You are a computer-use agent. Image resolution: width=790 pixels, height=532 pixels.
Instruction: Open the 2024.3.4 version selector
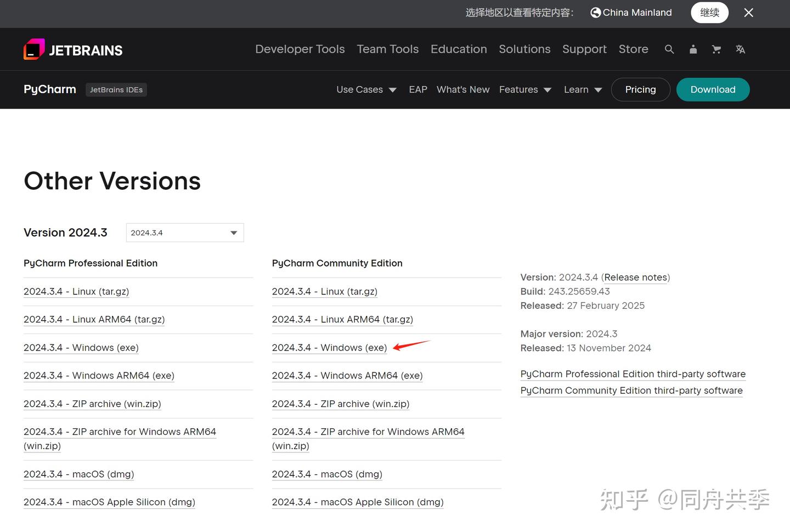click(184, 233)
